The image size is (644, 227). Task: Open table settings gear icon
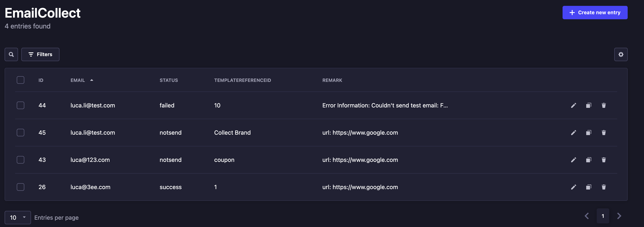pyautogui.click(x=621, y=54)
